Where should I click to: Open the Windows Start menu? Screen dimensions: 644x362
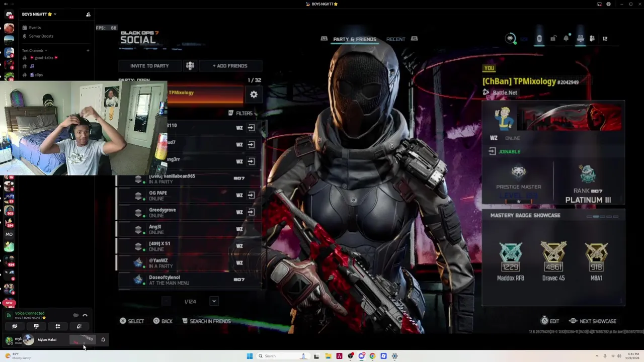[x=250, y=356]
